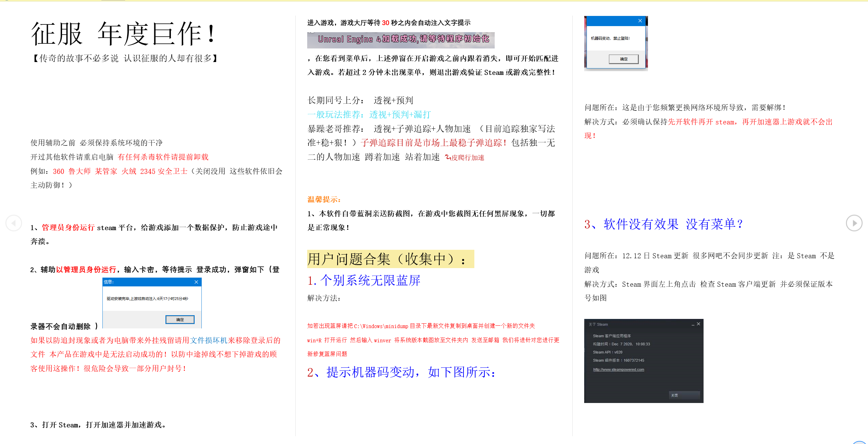Click line 长期同号上分： 透视+预判
Viewport: 868px width, 444px height.
[x=360, y=100]
